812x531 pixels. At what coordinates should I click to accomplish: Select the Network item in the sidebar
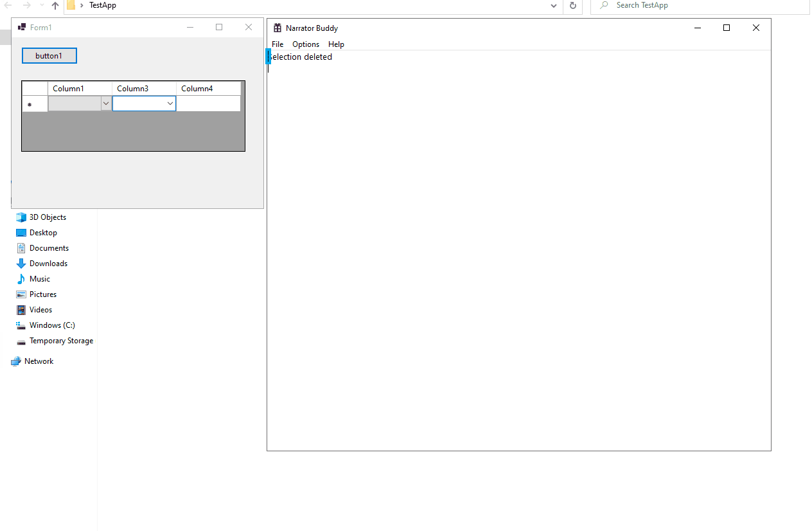pos(39,361)
